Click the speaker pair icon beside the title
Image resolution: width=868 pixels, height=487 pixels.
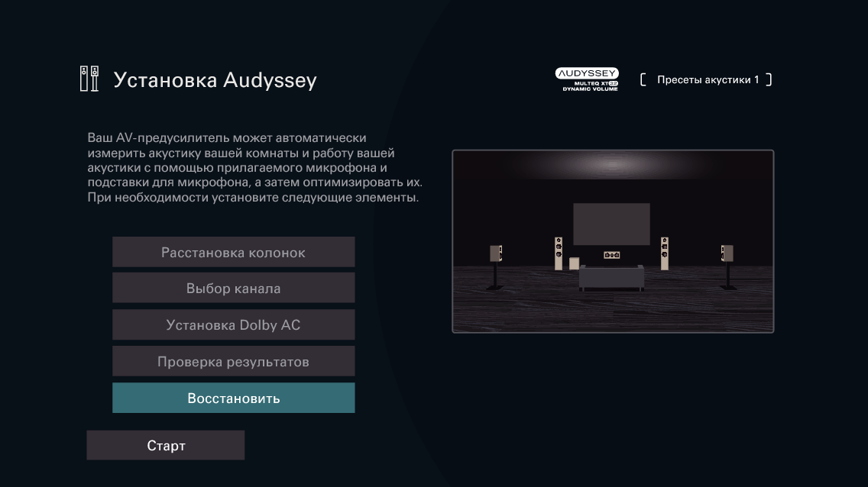[89, 79]
